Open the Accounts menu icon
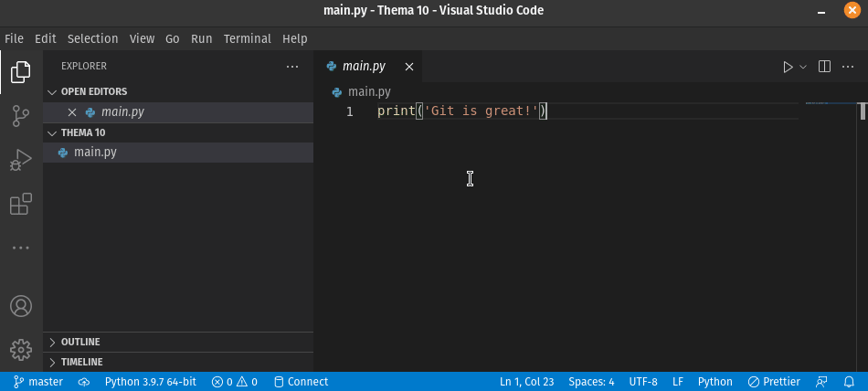 click(20, 306)
